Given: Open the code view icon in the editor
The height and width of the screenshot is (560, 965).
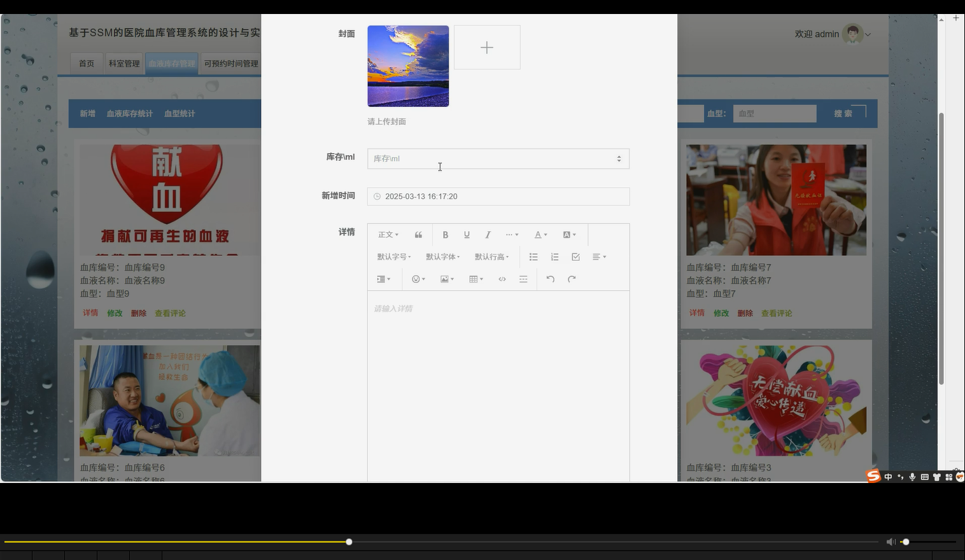Looking at the screenshot, I should click(x=502, y=279).
